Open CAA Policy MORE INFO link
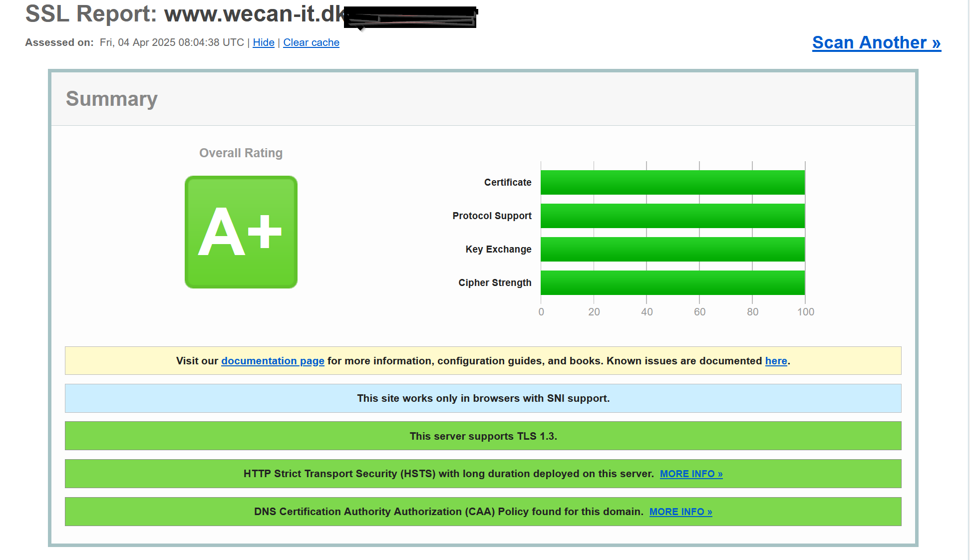The width and height of the screenshot is (970, 560). click(x=680, y=512)
